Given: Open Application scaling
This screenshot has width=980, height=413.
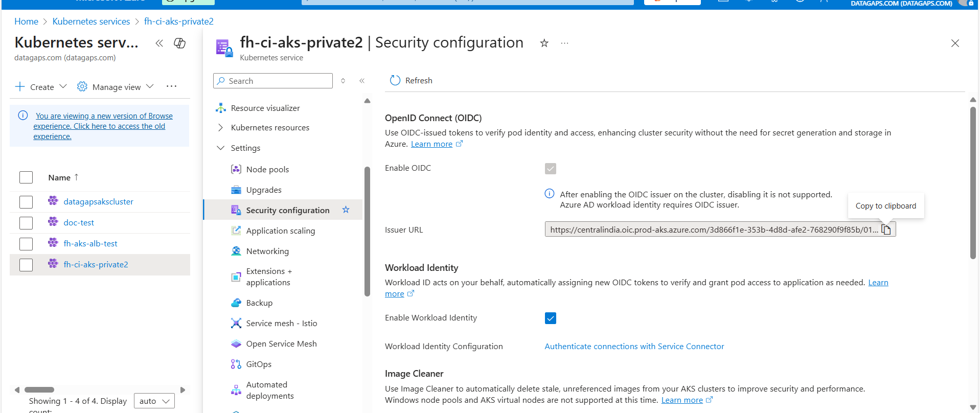Looking at the screenshot, I should [x=281, y=231].
